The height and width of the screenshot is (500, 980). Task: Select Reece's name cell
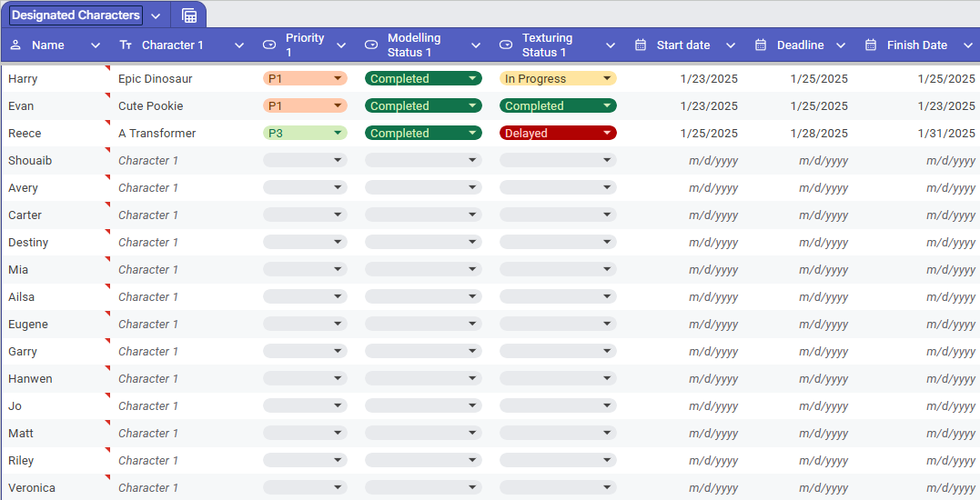(56, 133)
